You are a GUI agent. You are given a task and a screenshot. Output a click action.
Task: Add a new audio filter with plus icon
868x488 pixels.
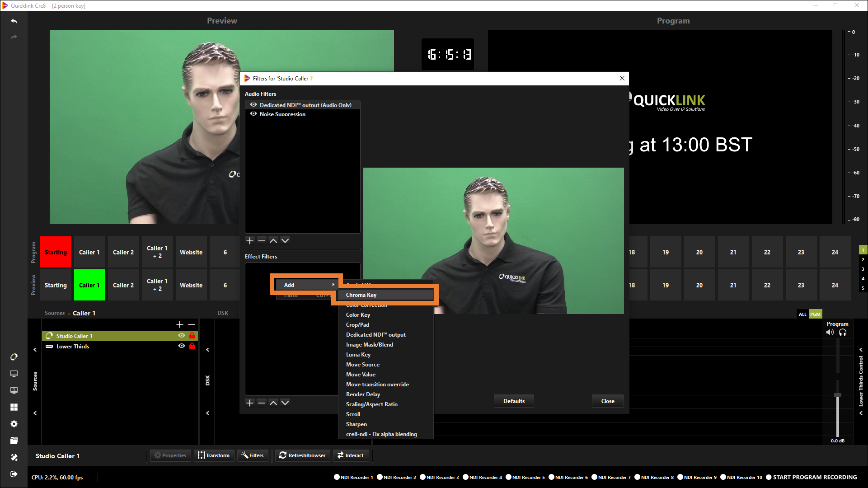[x=250, y=241]
